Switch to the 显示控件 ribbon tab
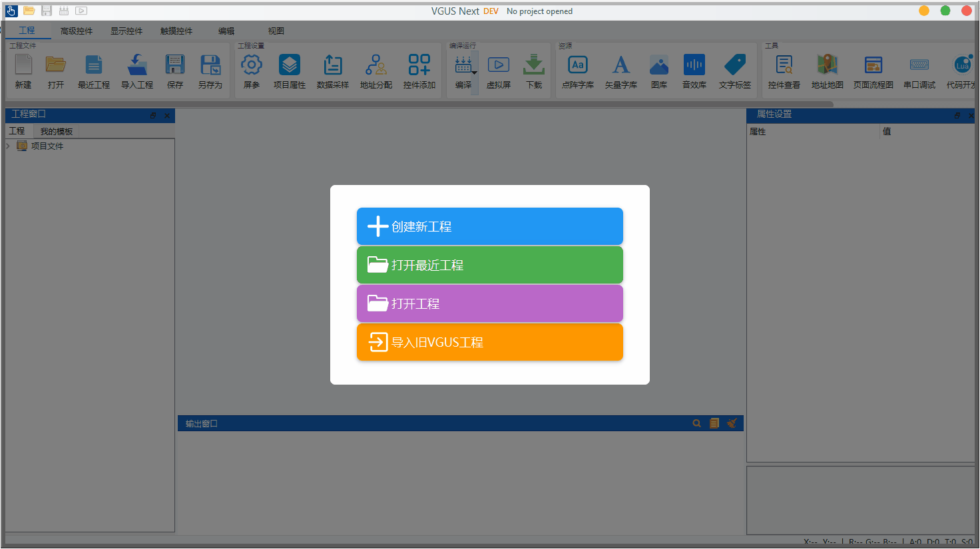 [126, 31]
